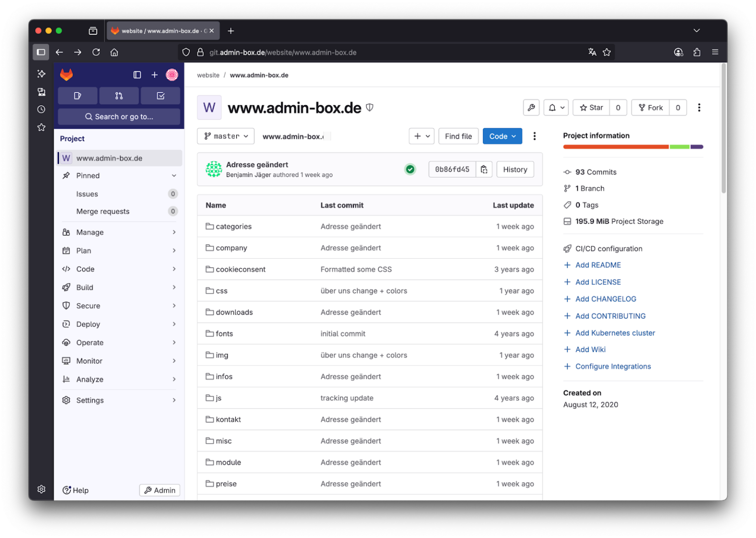Click the repository languages color bar
Viewport: 756px width, 538px height.
633,147
